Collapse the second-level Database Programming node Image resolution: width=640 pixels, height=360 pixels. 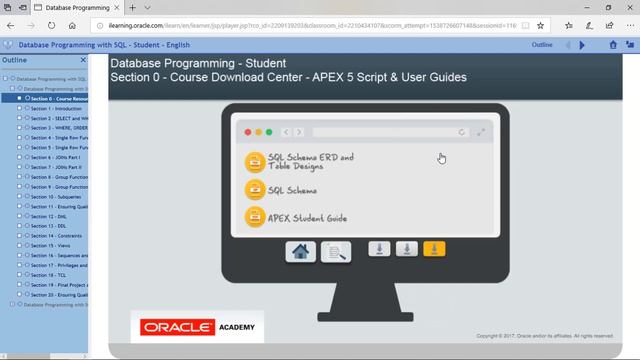pyautogui.click(x=12, y=88)
